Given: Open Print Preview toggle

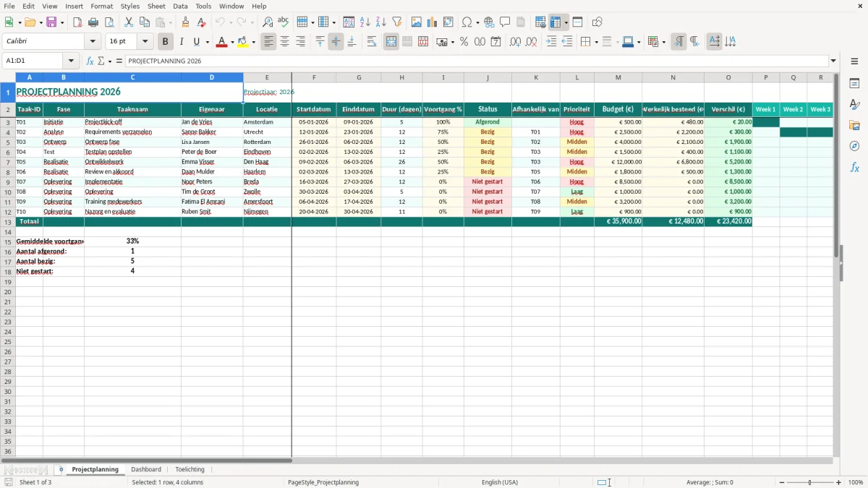Looking at the screenshot, I should tap(109, 22).
